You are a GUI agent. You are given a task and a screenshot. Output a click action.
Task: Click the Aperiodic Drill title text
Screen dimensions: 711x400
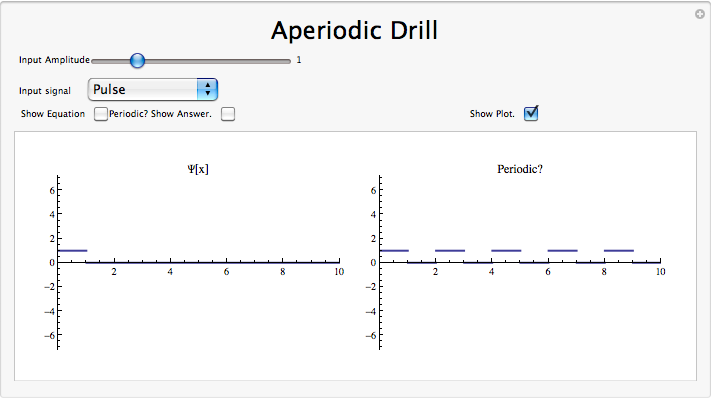[x=355, y=30]
